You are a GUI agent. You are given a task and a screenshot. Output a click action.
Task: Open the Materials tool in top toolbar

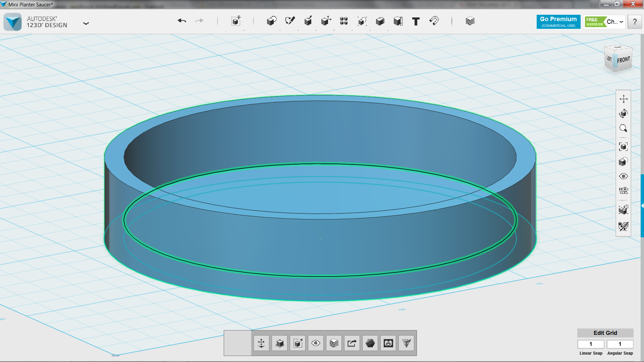point(470,21)
